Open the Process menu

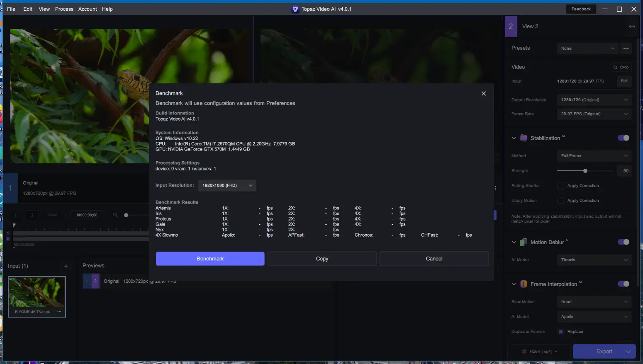[x=64, y=9]
